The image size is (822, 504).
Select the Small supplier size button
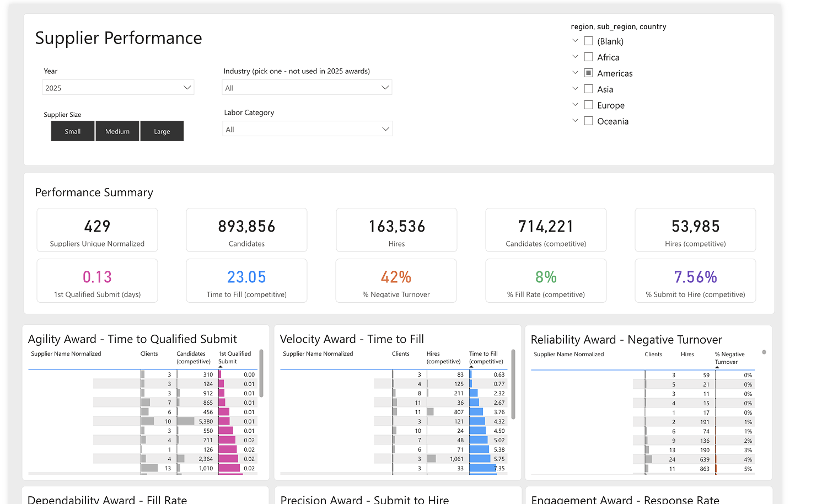73,131
